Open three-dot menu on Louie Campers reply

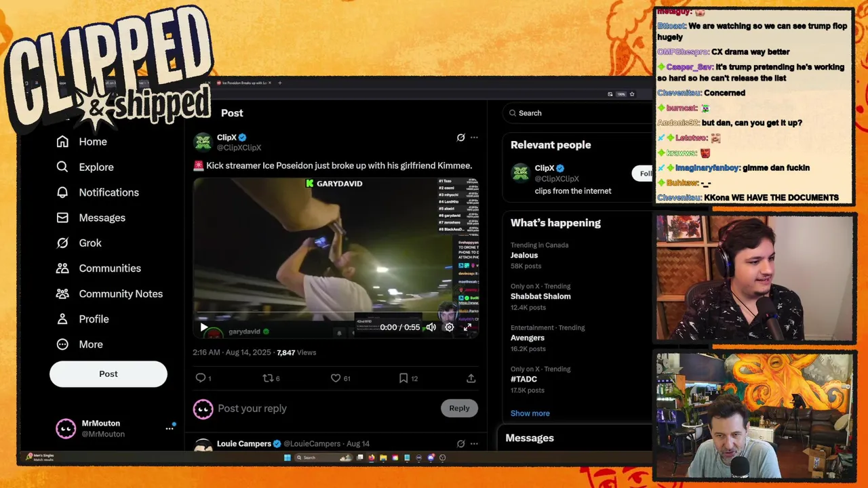474,444
